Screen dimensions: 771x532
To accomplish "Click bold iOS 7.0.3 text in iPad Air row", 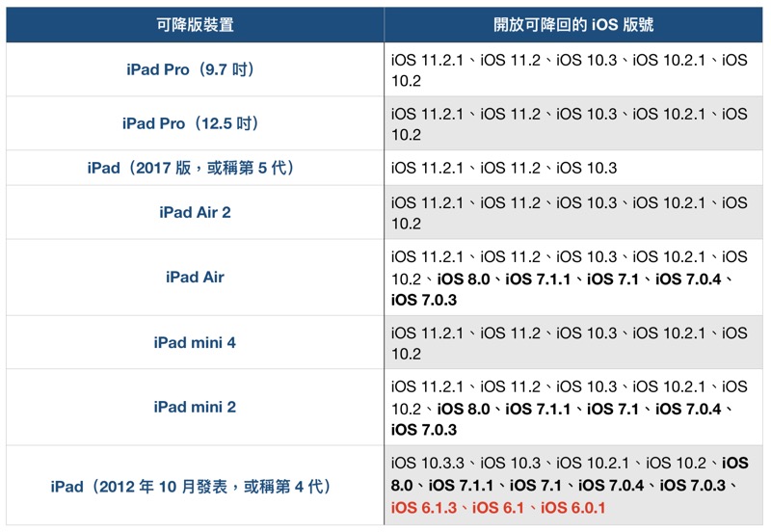I will coord(424,301).
